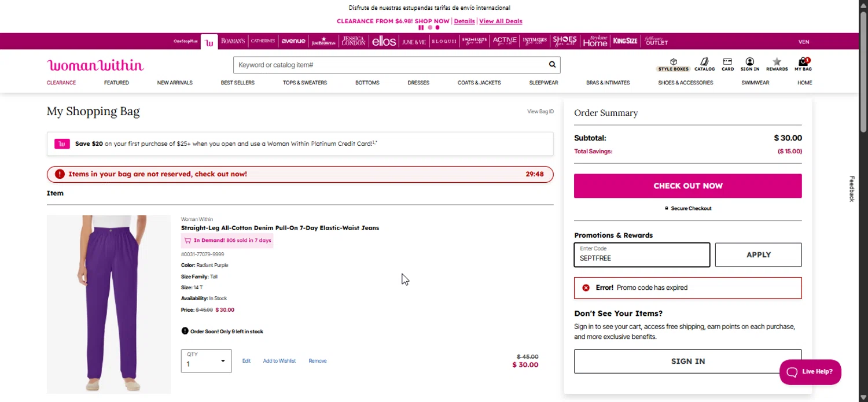
Task: Open the Clearance menu
Action: (x=61, y=83)
